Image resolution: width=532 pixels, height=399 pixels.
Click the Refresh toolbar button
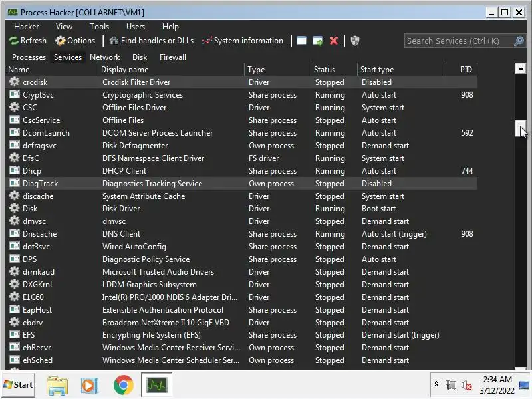click(28, 41)
